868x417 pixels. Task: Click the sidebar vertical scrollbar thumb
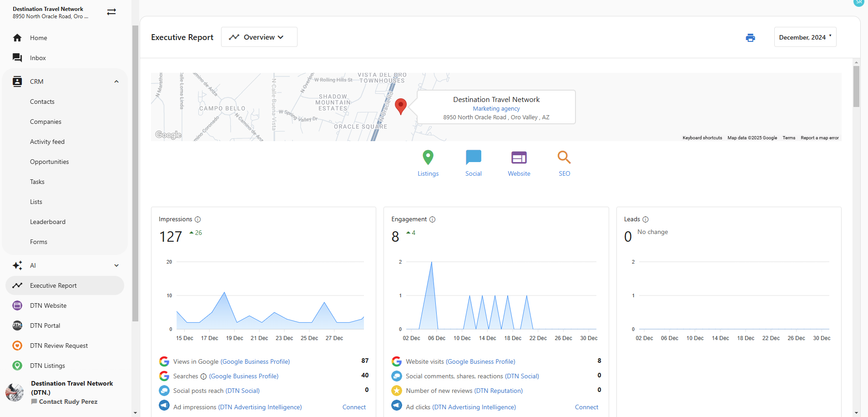tap(135, 173)
